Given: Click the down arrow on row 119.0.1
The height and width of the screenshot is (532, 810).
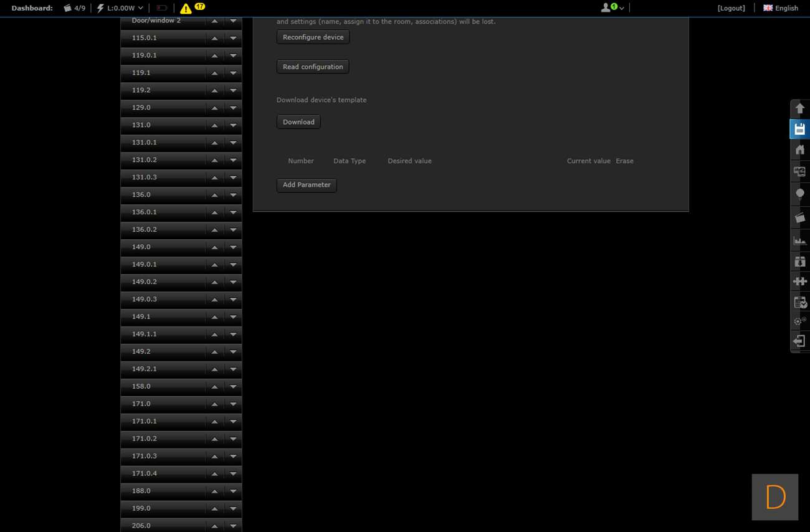Looking at the screenshot, I should [x=233, y=55].
